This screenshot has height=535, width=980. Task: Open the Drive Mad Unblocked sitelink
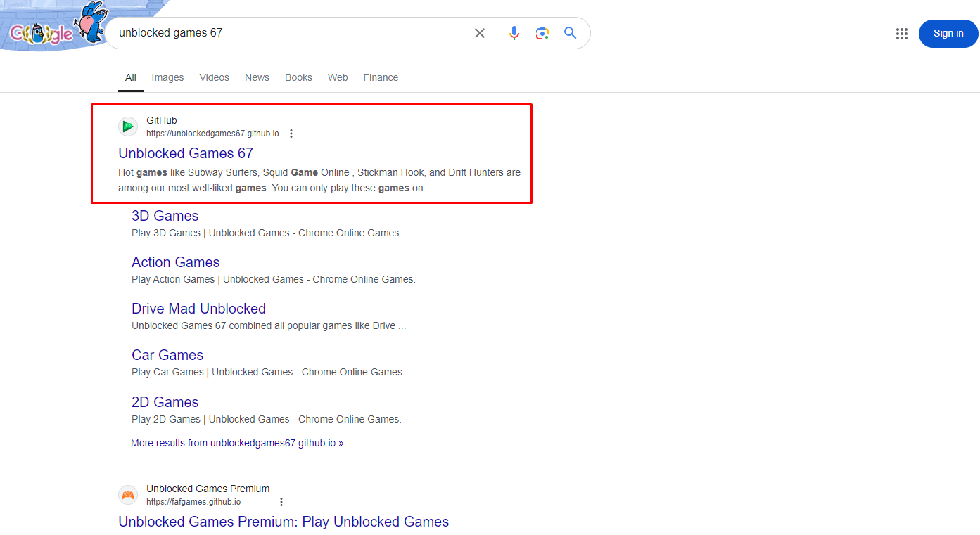click(x=198, y=309)
